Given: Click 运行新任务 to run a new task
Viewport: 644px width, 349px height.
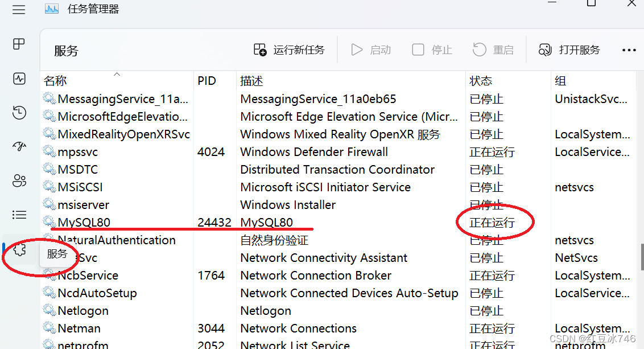Looking at the screenshot, I should [x=289, y=50].
